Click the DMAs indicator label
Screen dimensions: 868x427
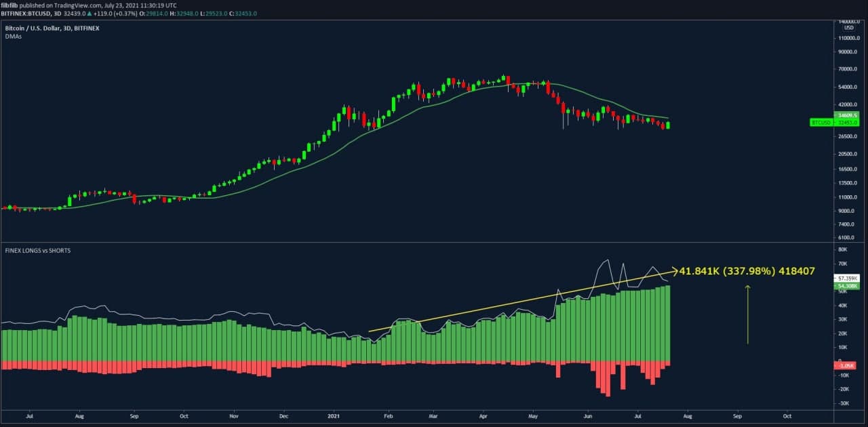pyautogui.click(x=12, y=38)
